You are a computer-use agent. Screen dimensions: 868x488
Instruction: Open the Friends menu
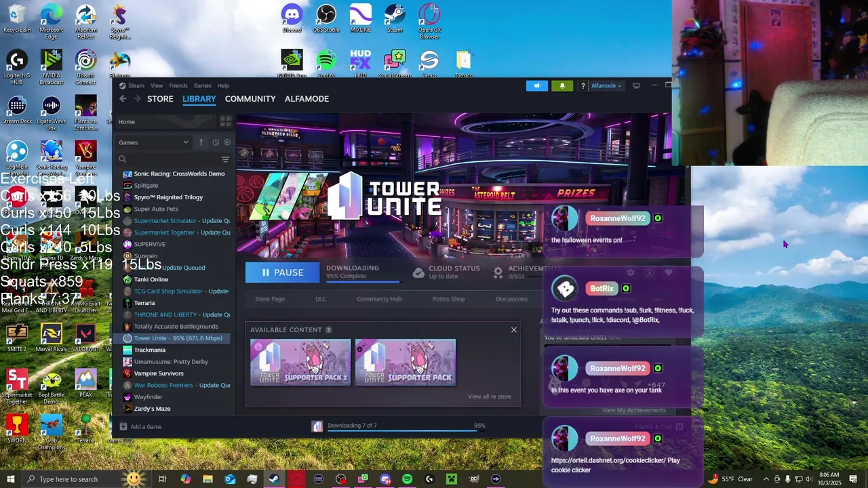pyautogui.click(x=178, y=86)
